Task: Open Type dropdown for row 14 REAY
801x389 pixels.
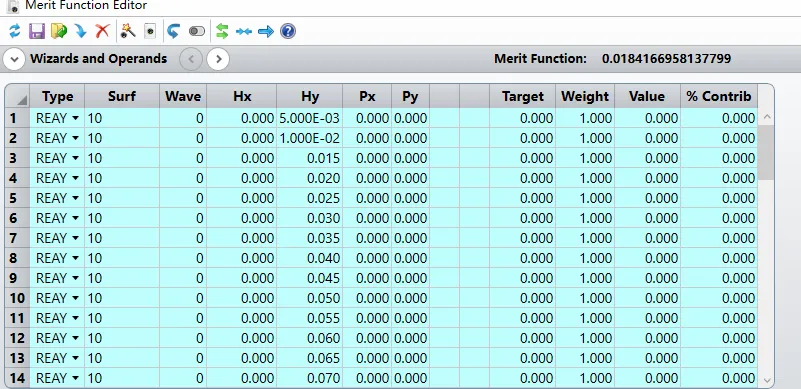Action: (x=76, y=378)
